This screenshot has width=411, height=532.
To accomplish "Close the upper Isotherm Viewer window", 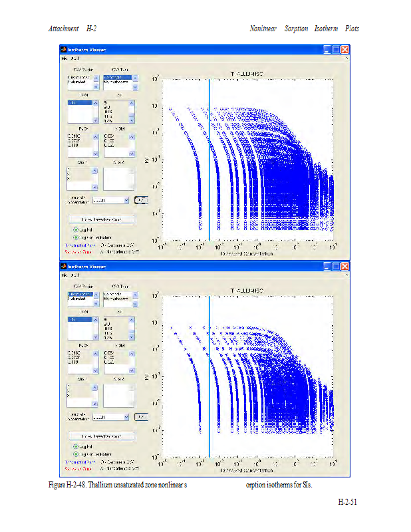I will 345,50.
